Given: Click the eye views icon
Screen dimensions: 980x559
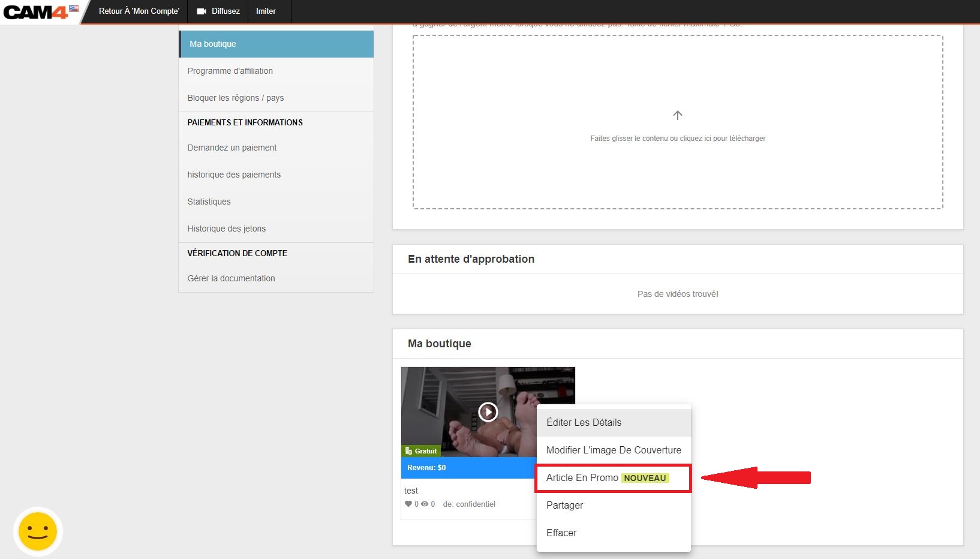Looking at the screenshot, I should [x=425, y=504].
